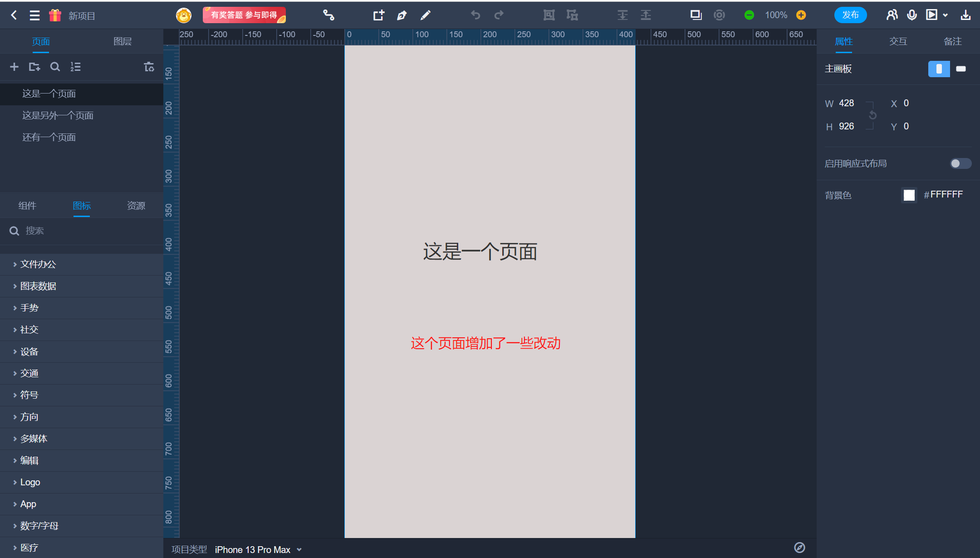Screen dimensions: 980x558
Task: Click the download icon
Action: click(x=965, y=15)
